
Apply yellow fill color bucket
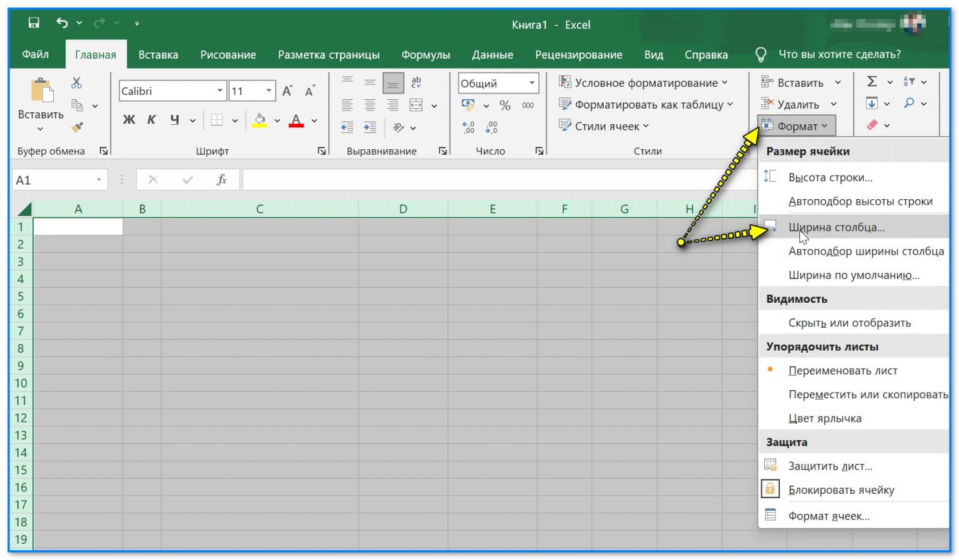[260, 120]
